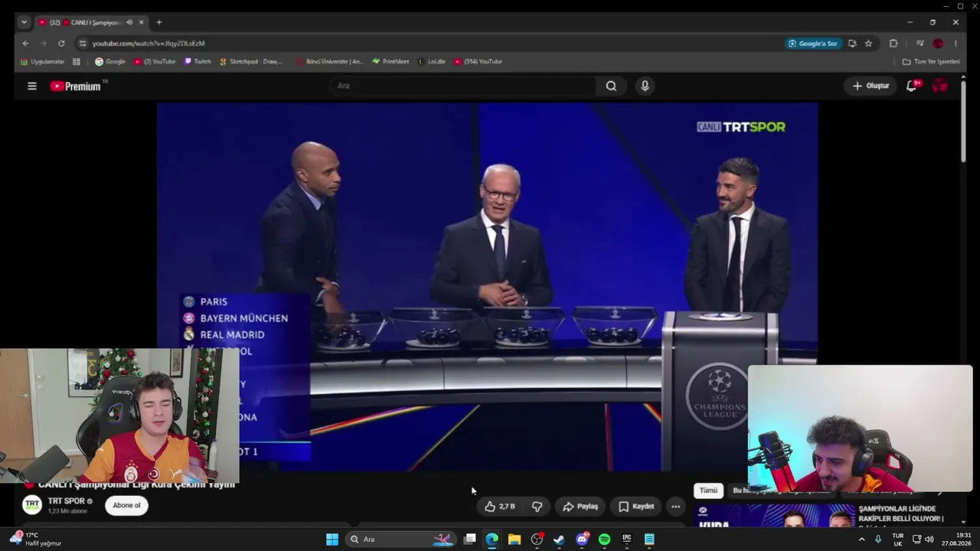Open the weather widget on the taskbar

coord(35,539)
